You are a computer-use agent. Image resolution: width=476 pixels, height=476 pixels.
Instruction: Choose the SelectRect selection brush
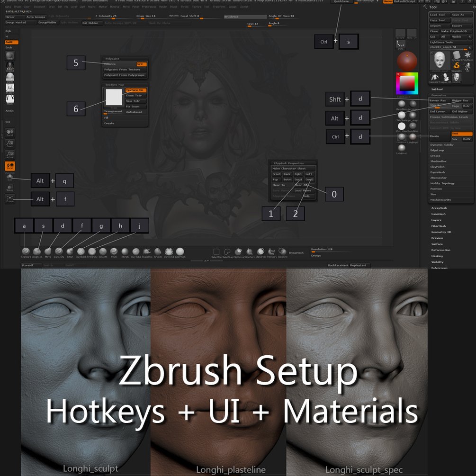coord(216,252)
